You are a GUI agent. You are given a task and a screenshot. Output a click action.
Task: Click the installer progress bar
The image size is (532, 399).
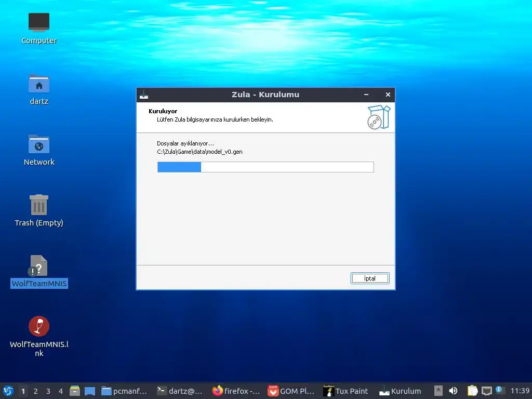click(265, 167)
